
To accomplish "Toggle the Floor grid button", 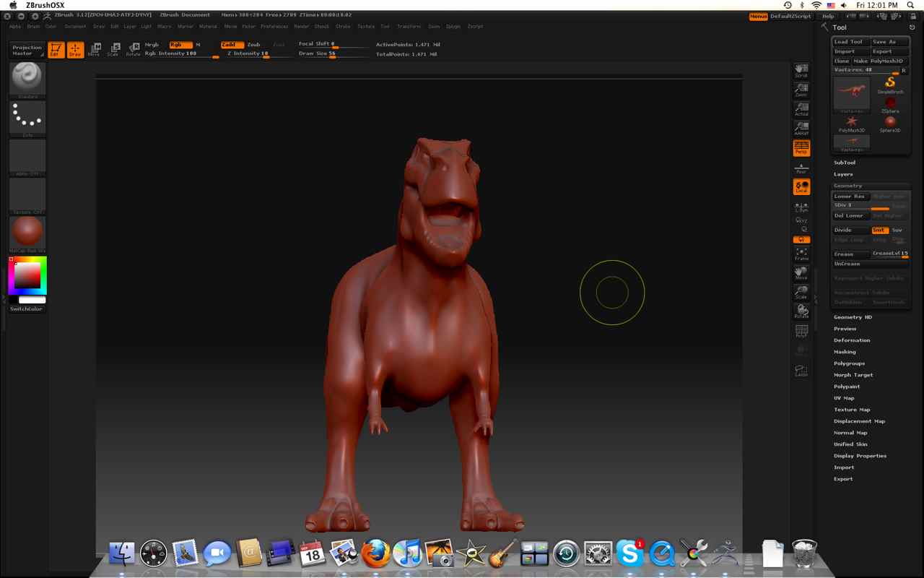I will (x=801, y=168).
